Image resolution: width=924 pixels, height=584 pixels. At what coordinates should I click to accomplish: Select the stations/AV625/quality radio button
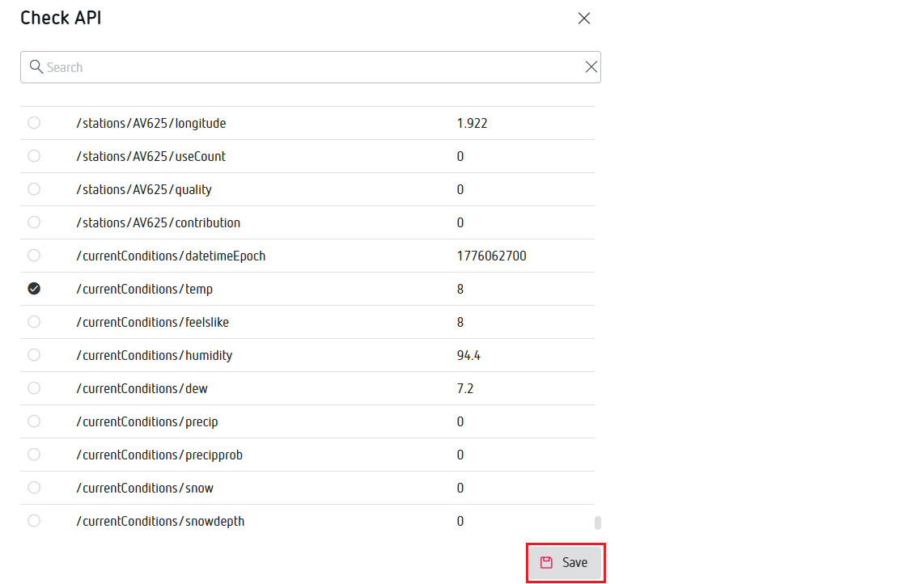pos(34,189)
